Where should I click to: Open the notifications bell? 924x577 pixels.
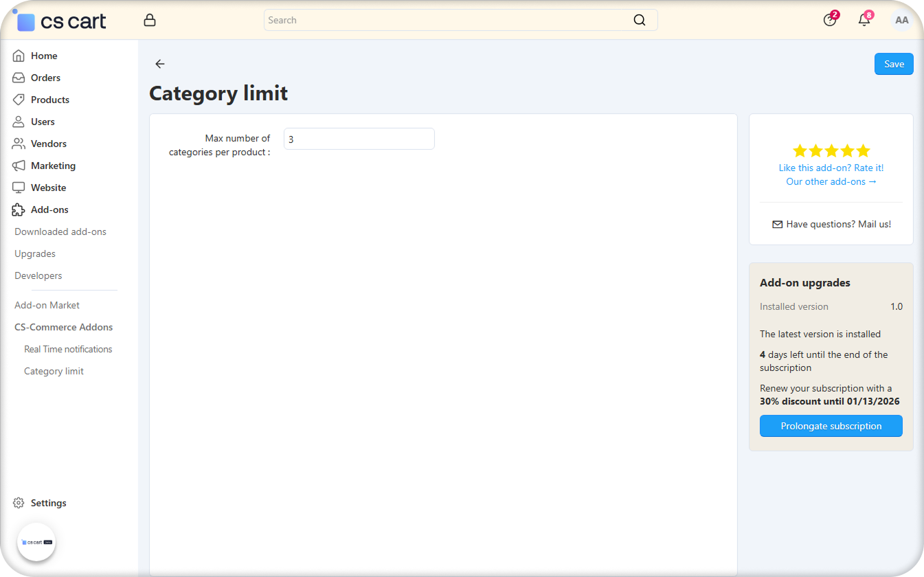click(864, 20)
